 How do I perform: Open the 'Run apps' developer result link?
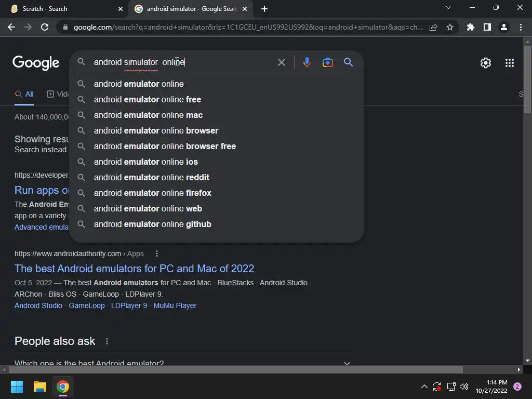42,190
